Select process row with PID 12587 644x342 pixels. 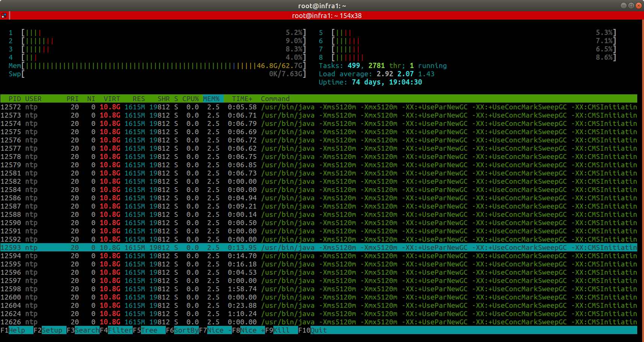(319, 206)
